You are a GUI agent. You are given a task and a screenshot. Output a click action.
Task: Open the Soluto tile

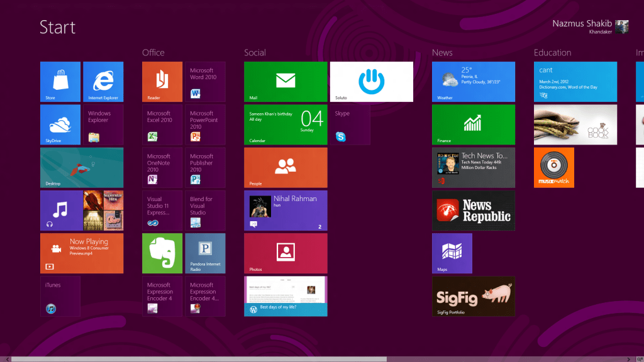click(x=371, y=82)
